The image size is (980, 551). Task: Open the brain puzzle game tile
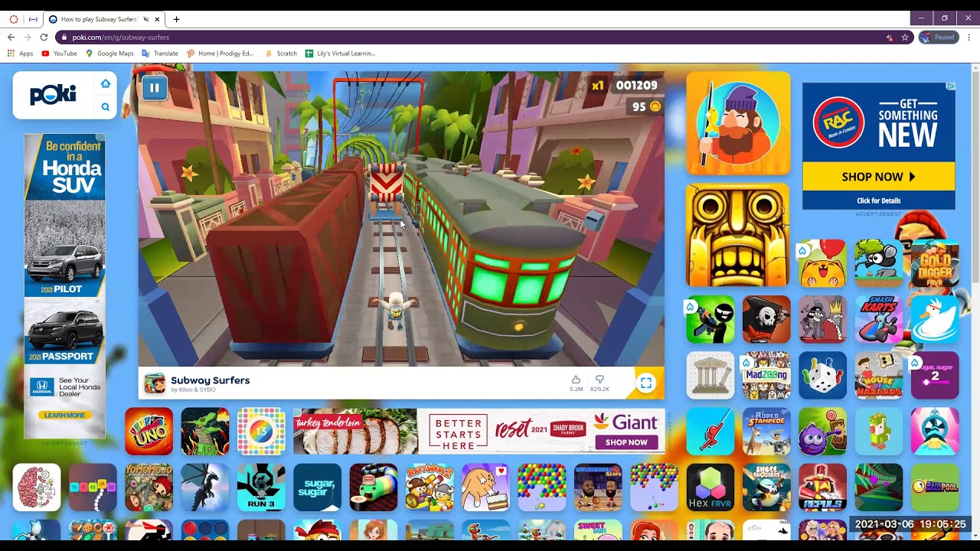point(36,487)
